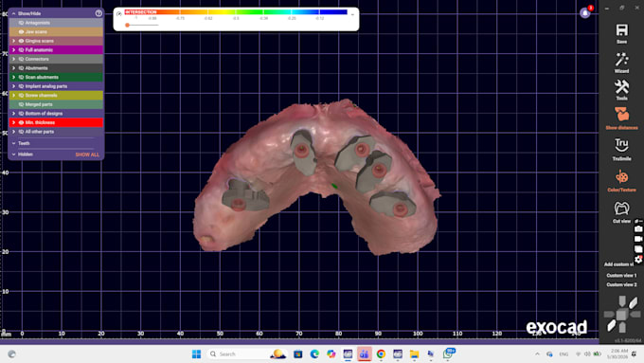Expand the Teeth section
Screen dimensions: 644x363
tap(13, 143)
